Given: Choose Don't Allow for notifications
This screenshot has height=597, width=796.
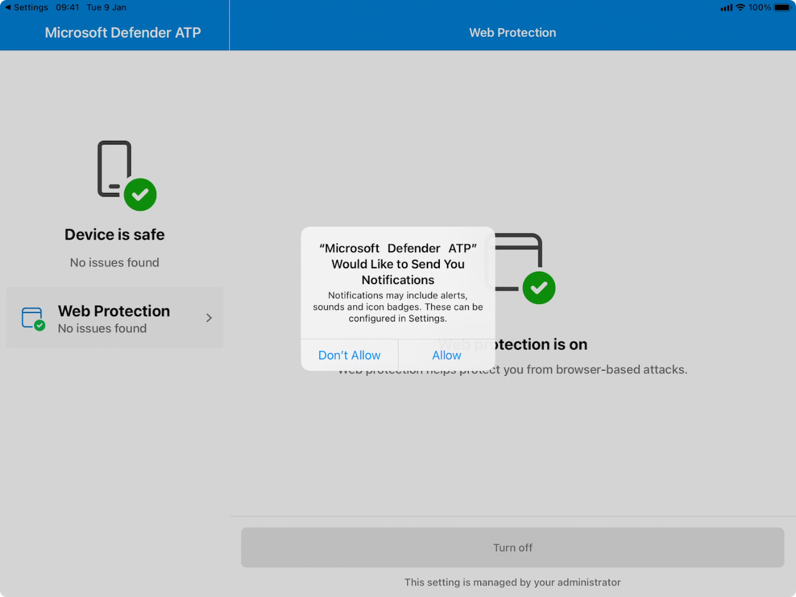Looking at the screenshot, I should (349, 355).
